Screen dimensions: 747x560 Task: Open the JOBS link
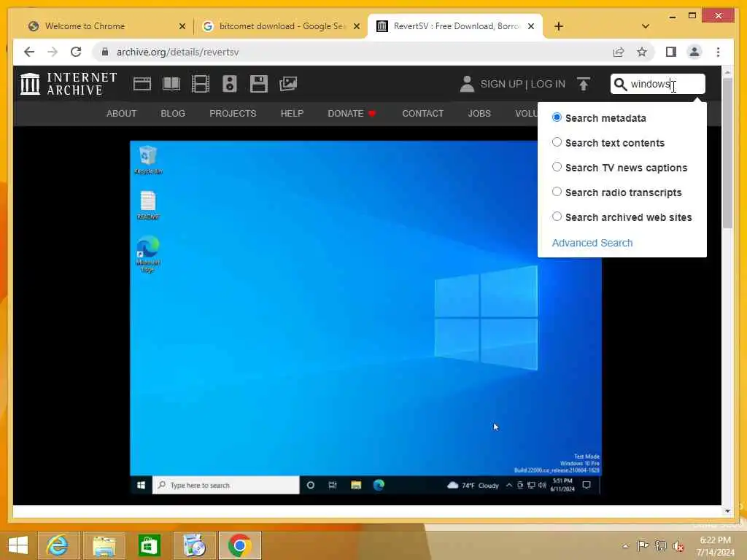479,113
